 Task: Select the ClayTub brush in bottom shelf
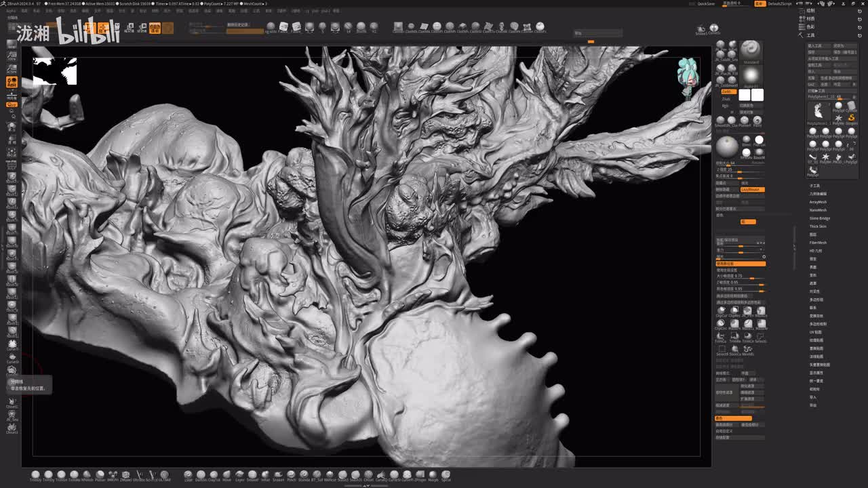(214, 476)
